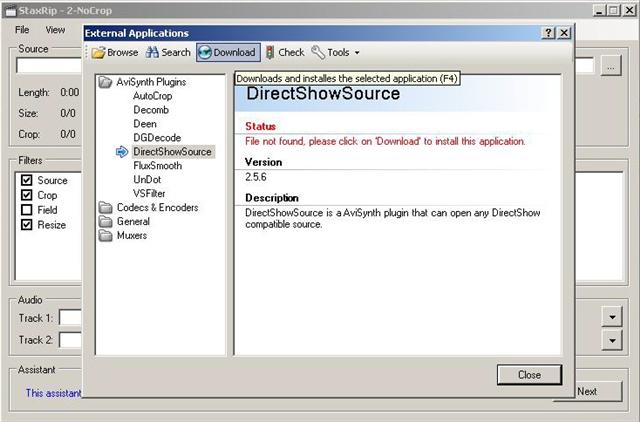Click the Track 2 input field
640x422 pixels.
tap(71, 340)
